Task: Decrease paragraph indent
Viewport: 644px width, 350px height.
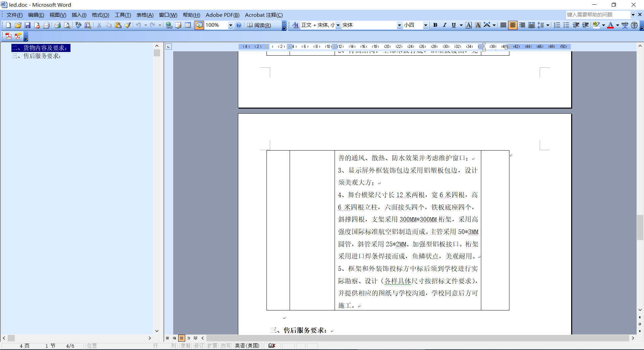Action: point(576,25)
